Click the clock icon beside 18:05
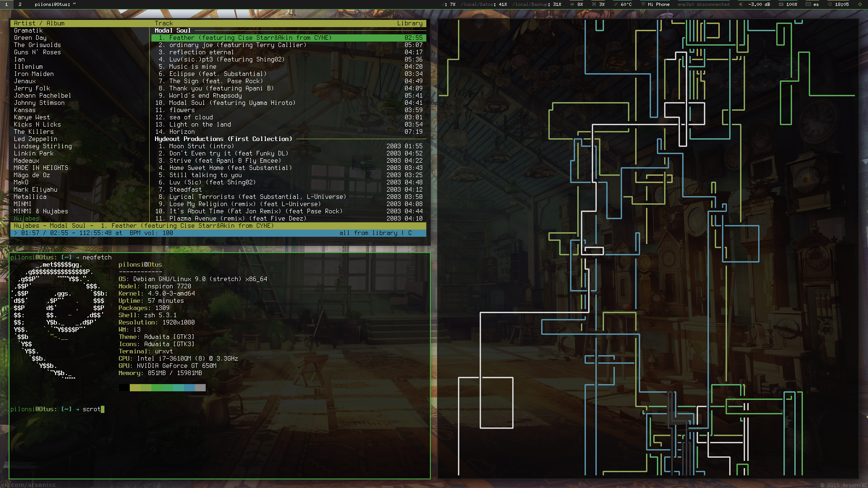The height and width of the screenshot is (488, 868). pyautogui.click(x=830, y=4)
